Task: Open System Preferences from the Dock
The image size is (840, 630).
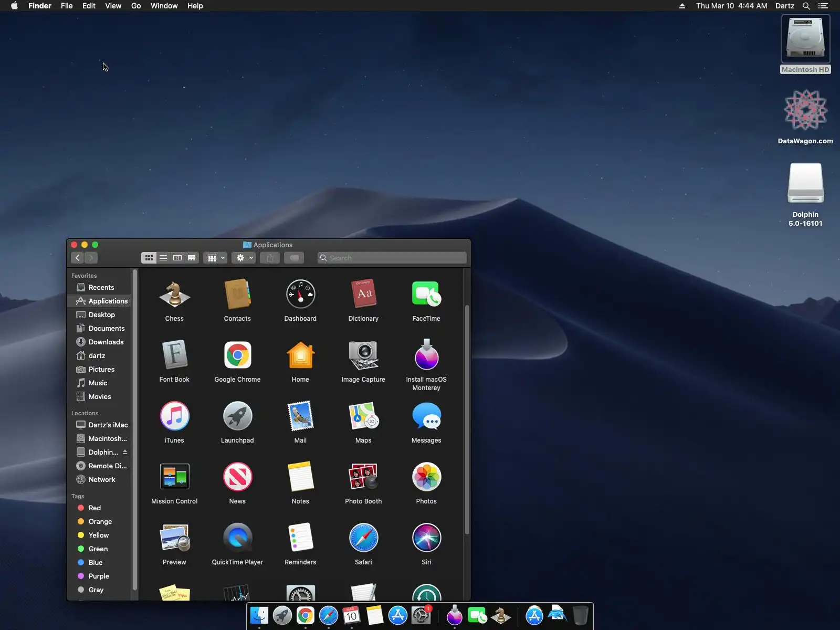Action: click(x=421, y=615)
